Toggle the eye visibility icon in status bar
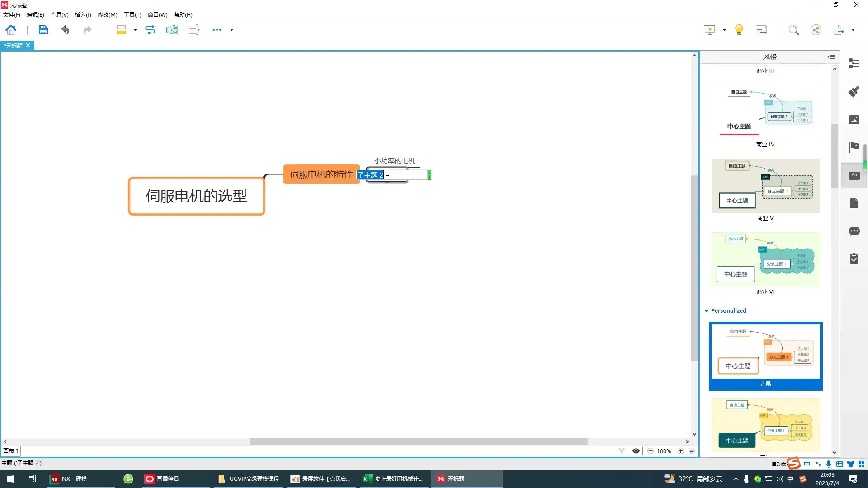Image resolution: width=868 pixels, height=488 pixels. tap(636, 451)
